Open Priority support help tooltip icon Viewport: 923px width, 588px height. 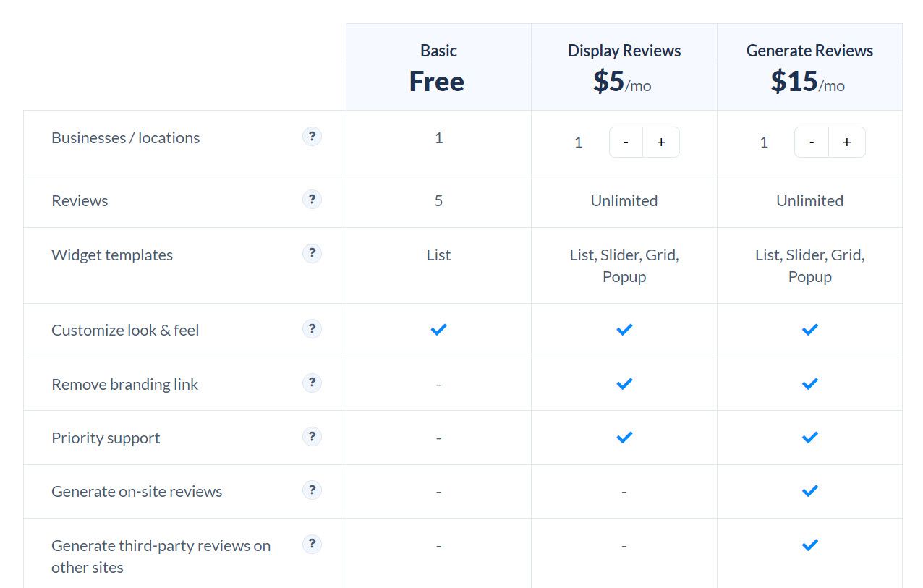[x=312, y=436]
